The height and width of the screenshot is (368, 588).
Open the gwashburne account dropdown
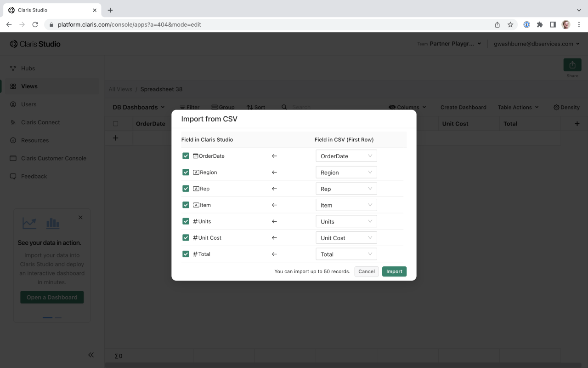[x=537, y=44]
